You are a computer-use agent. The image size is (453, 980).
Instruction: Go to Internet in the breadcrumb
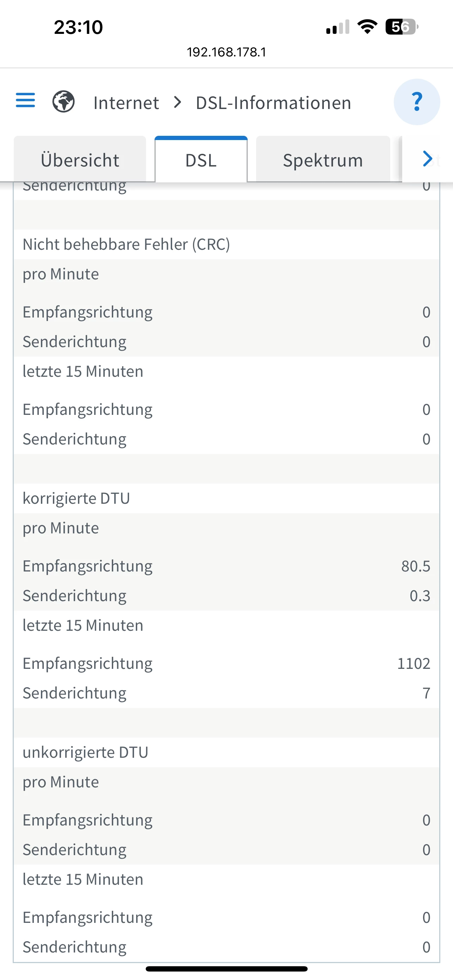[126, 103]
